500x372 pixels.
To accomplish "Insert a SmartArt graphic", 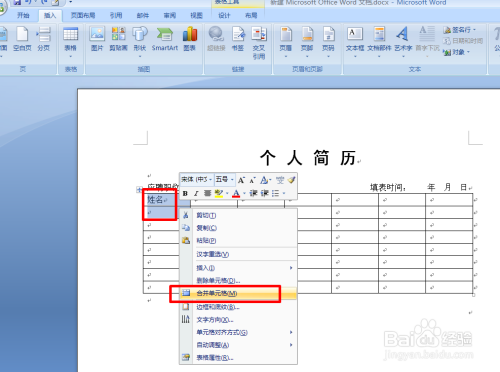I will (x=165, y=39).
